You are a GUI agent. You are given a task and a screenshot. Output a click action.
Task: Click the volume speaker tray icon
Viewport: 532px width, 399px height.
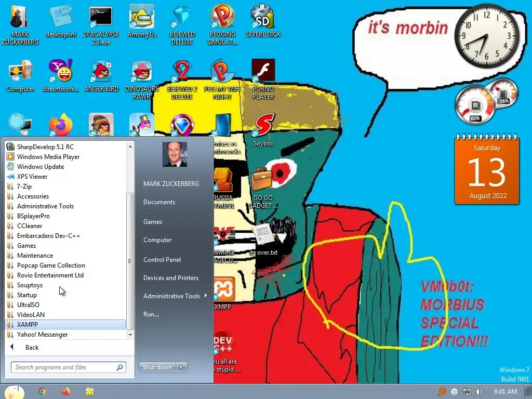(x=480, y=392)
